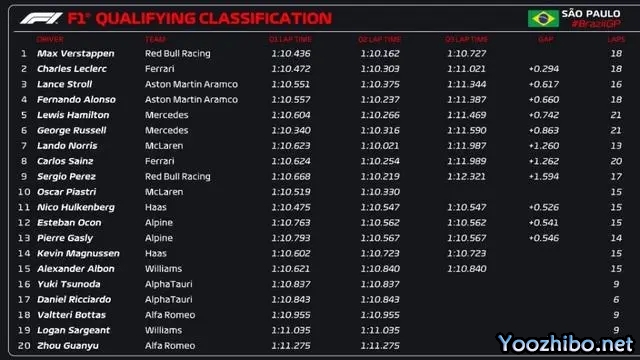The width and height of the screenshot is (640, 360).
Task: Click Sergio Perez gap +1.594
Action: pos(544,177)
